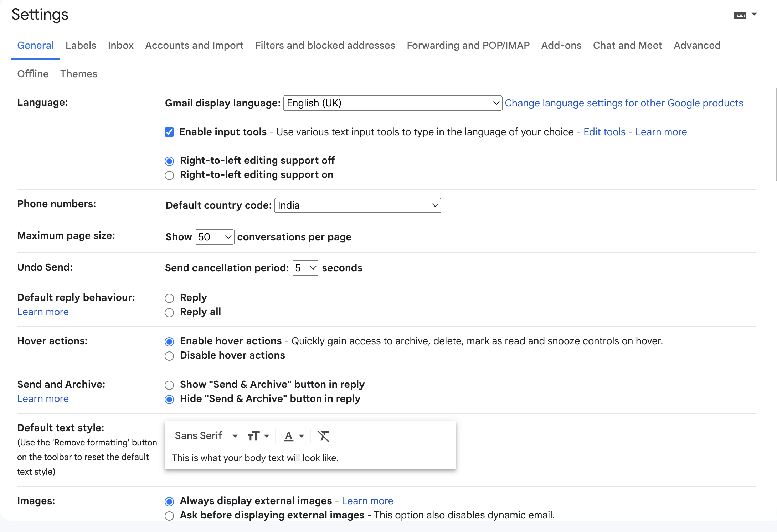Uncheck Enable input tools checkbox
Image resolution: width=777 pixels, height=532 pixels.
point(169,132)
